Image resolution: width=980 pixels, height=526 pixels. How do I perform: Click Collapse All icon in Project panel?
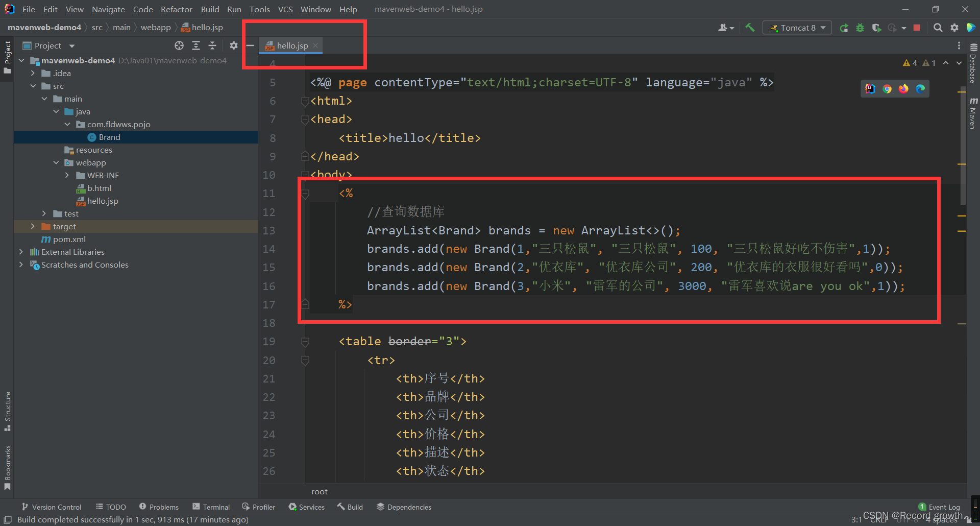(x=212, y=45)
